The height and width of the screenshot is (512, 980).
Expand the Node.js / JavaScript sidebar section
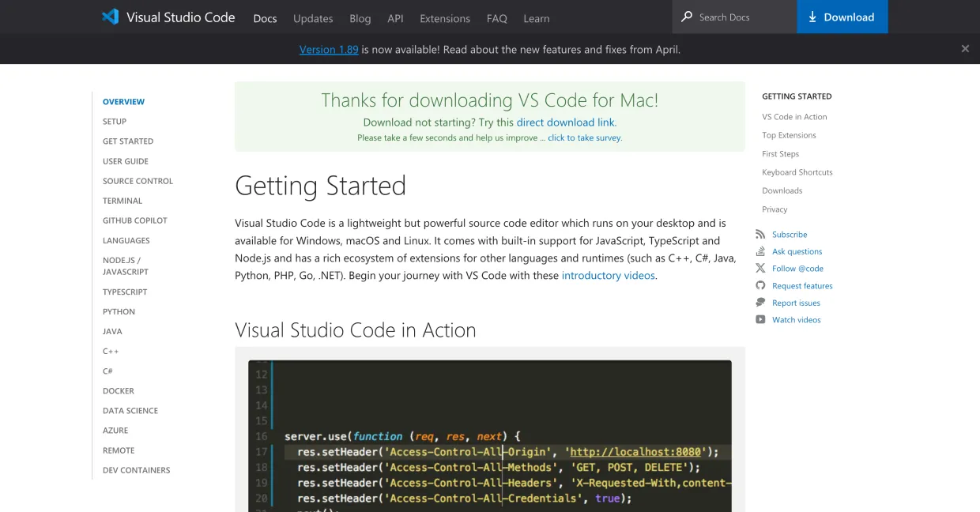126,265
